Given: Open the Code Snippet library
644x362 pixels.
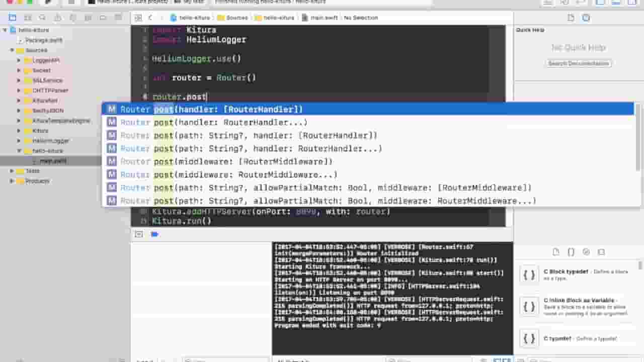Looking at the screenshot, I should (571, 252).
